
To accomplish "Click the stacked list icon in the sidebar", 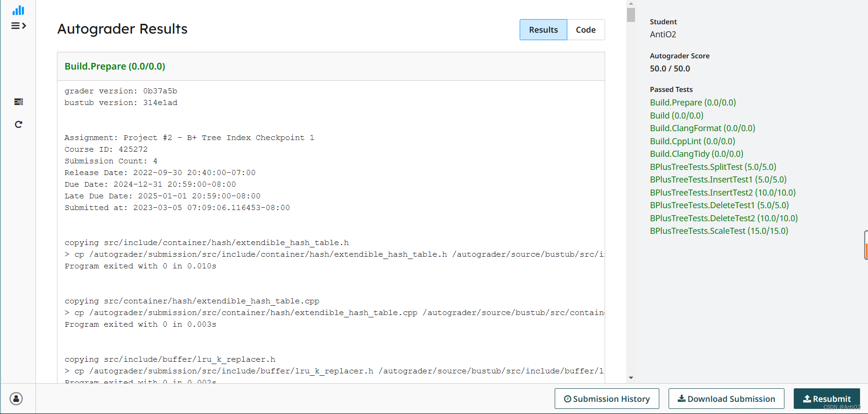I will click(18, 102).
